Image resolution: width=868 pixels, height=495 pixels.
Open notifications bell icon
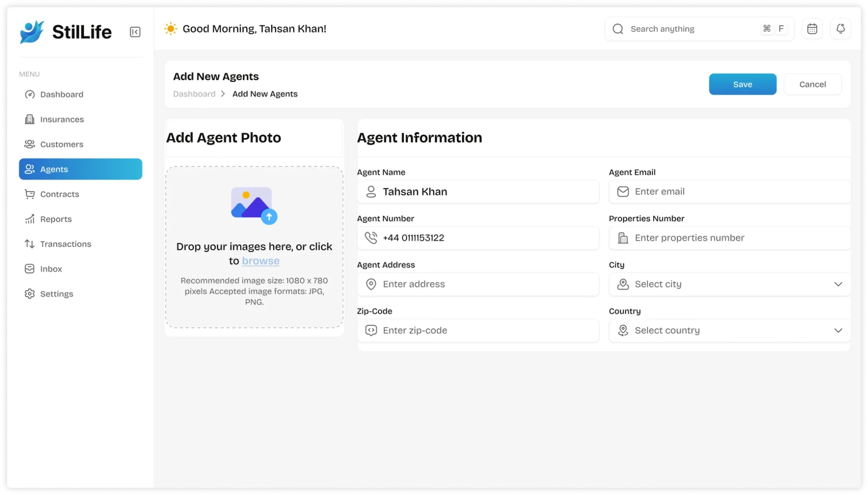840,29
